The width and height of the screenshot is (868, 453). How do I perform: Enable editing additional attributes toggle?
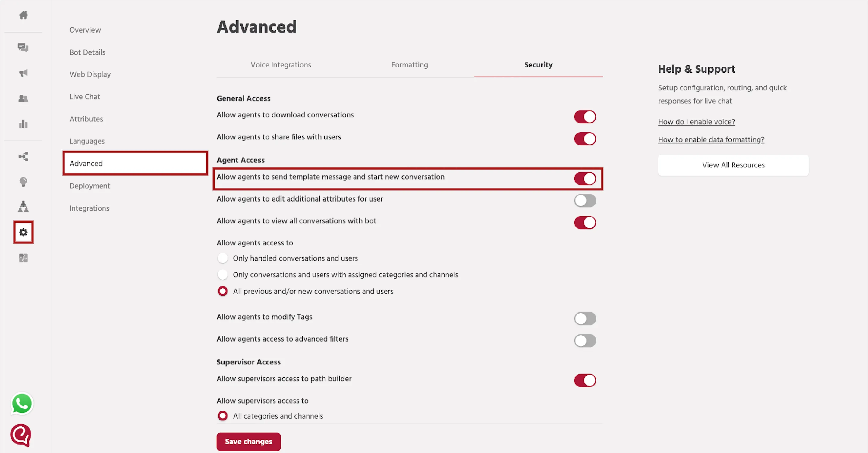coord(585,201)
